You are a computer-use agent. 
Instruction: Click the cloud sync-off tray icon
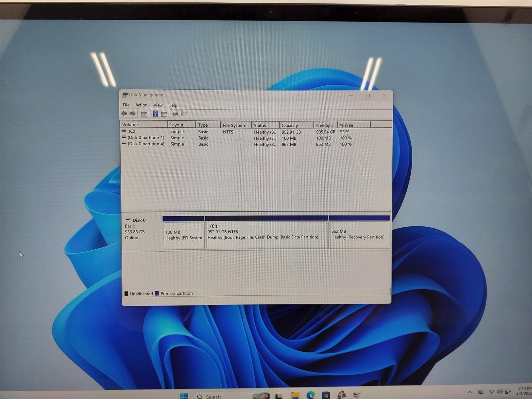click(x=481, y=392)
